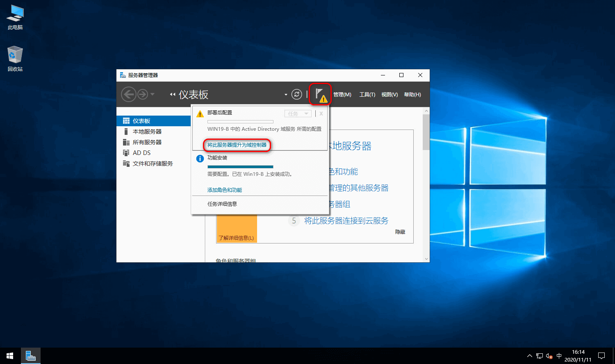Open the 视图(V) menu
The height and width of the screenshot is (364, 615).
389,95
